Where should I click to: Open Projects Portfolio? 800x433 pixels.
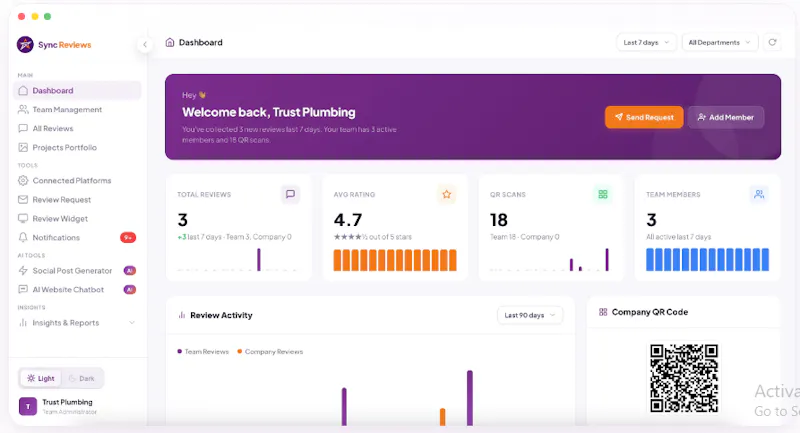click(77, 147)
